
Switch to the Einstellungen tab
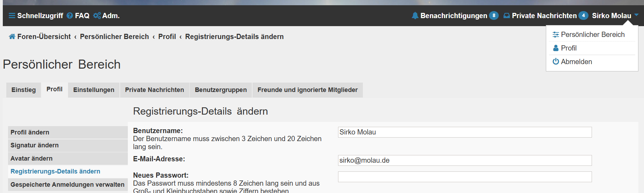[x=94, y=90]
